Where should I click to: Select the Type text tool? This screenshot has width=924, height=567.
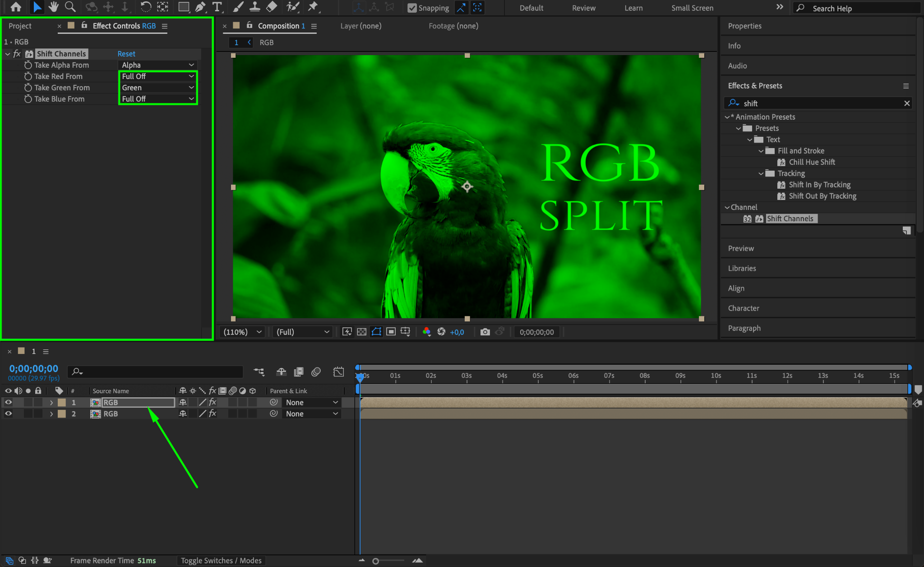pyautogui.click(x=217, y=7)
